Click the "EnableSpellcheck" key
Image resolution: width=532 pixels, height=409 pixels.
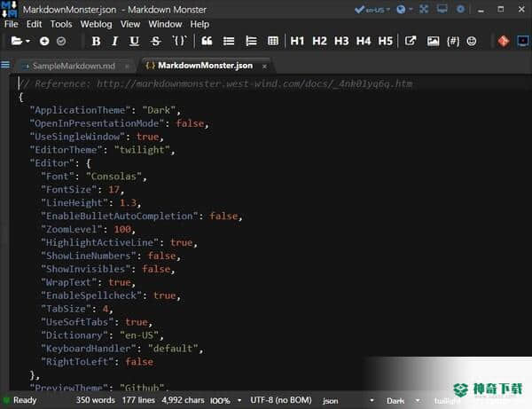(x=91, y=295)
